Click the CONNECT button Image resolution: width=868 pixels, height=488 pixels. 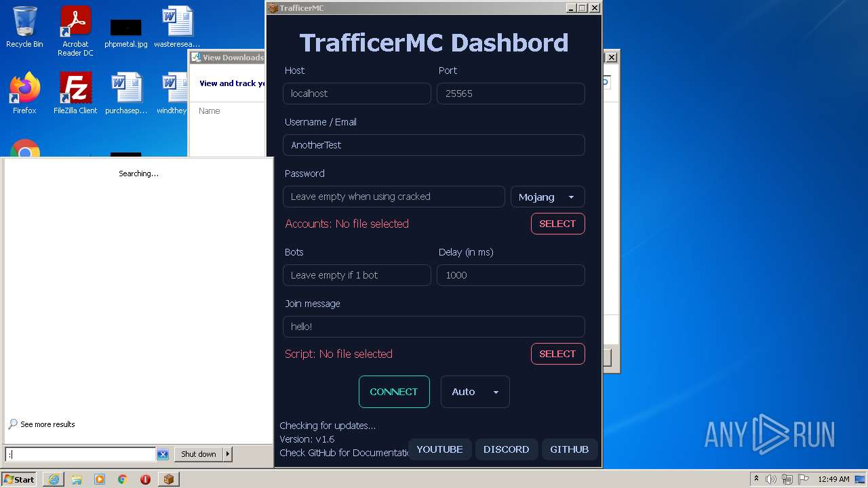point(394,392)
